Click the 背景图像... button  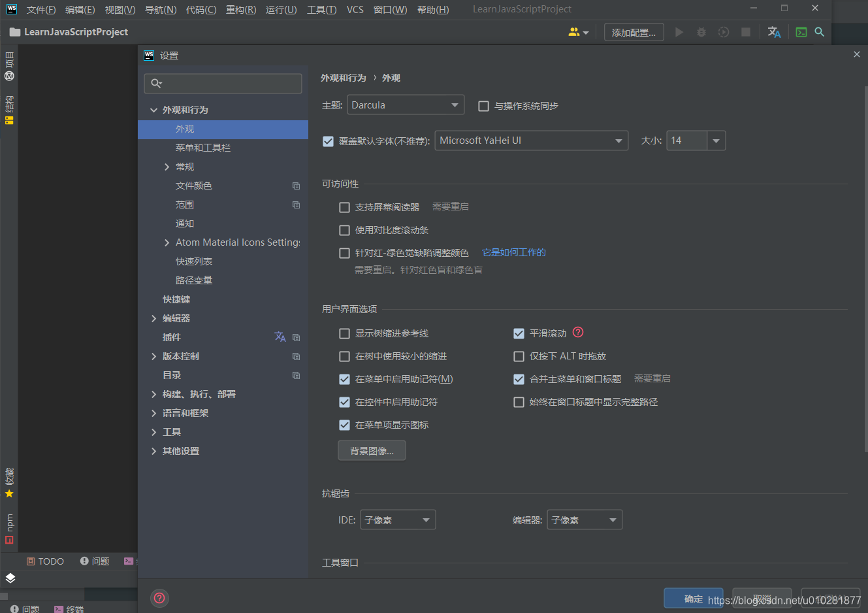372,450
